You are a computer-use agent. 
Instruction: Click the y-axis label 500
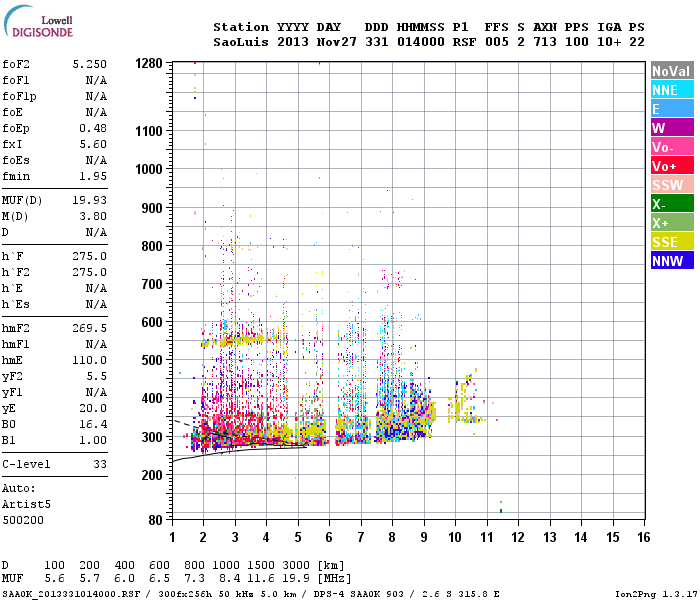click(x=152, y=360)
